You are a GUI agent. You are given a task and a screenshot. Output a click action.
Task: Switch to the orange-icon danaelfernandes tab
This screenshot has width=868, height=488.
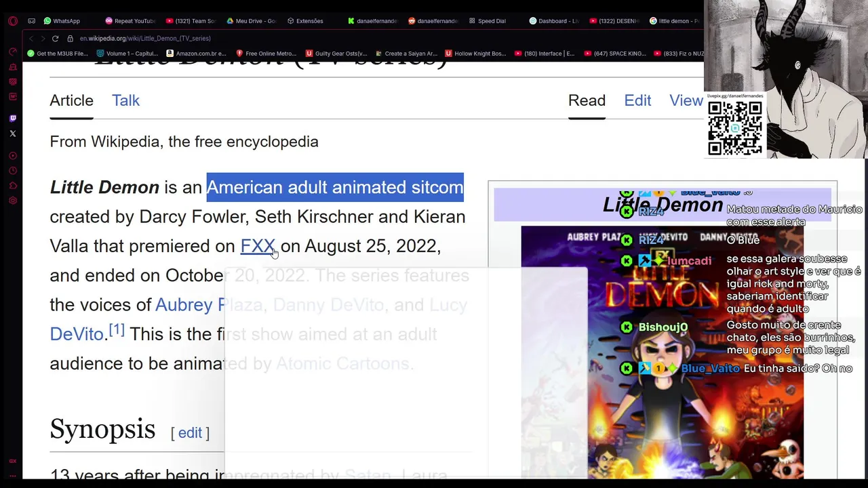(433, 21)
